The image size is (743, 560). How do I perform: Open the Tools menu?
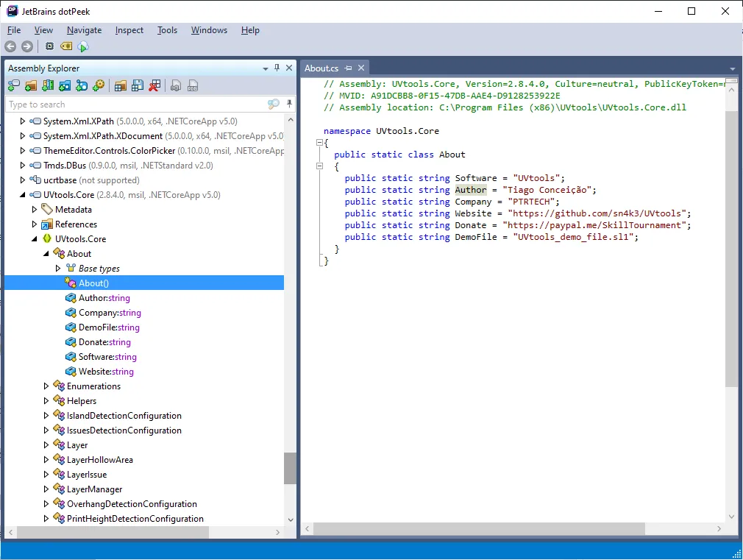[x=167, y=30]
